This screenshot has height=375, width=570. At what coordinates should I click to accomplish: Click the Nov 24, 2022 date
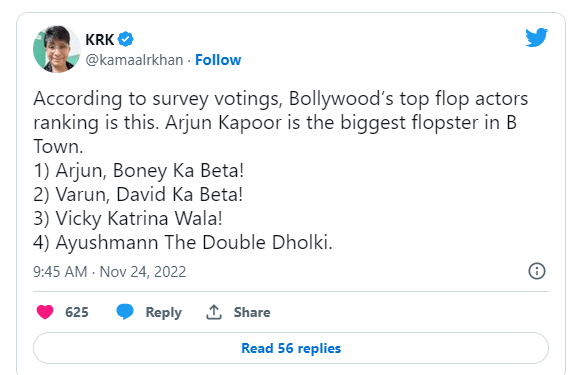pyautogui.click(x=143, y=272)
